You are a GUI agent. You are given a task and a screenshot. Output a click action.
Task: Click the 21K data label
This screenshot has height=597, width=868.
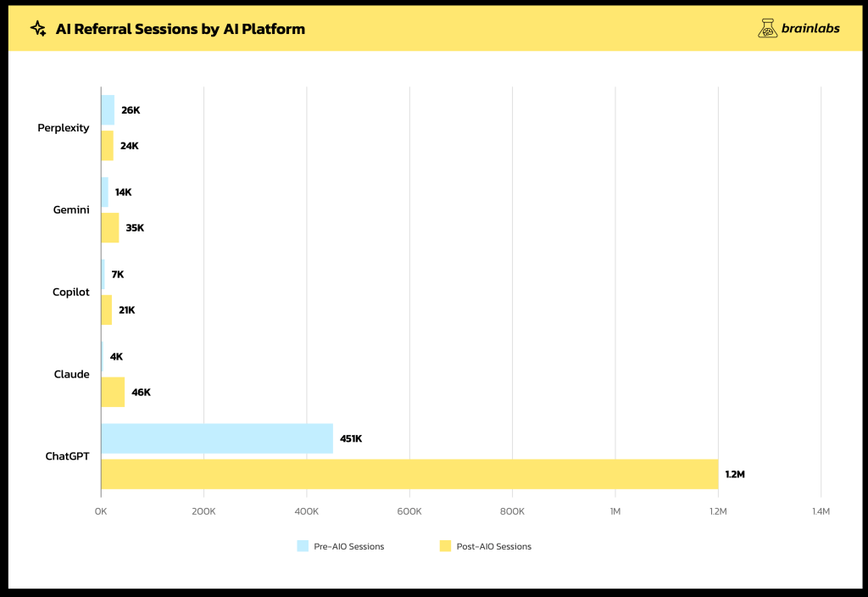tap(127, 310)
